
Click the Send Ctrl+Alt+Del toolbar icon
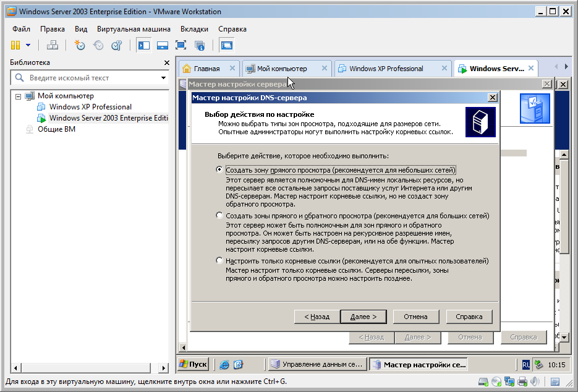point(53,45)
